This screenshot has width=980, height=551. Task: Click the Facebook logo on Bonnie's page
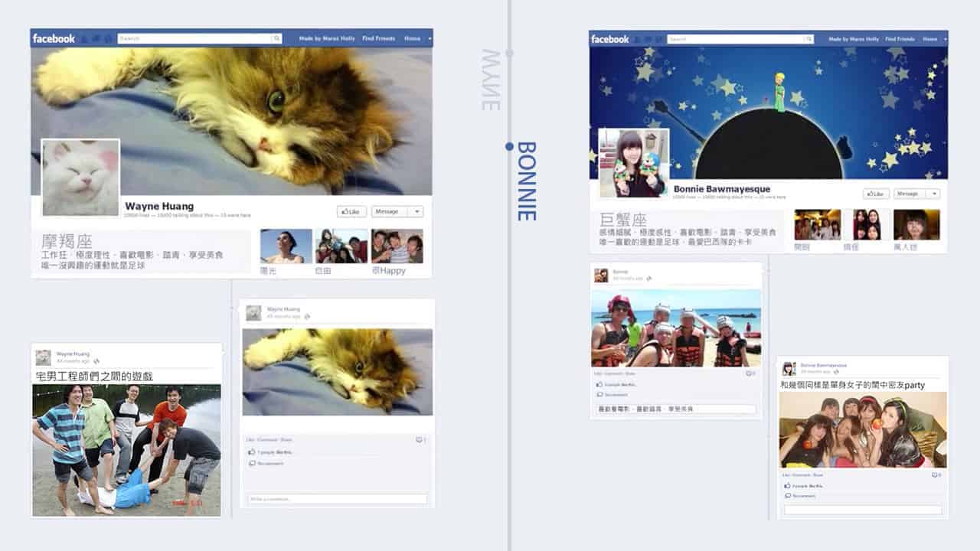(610, 39)
